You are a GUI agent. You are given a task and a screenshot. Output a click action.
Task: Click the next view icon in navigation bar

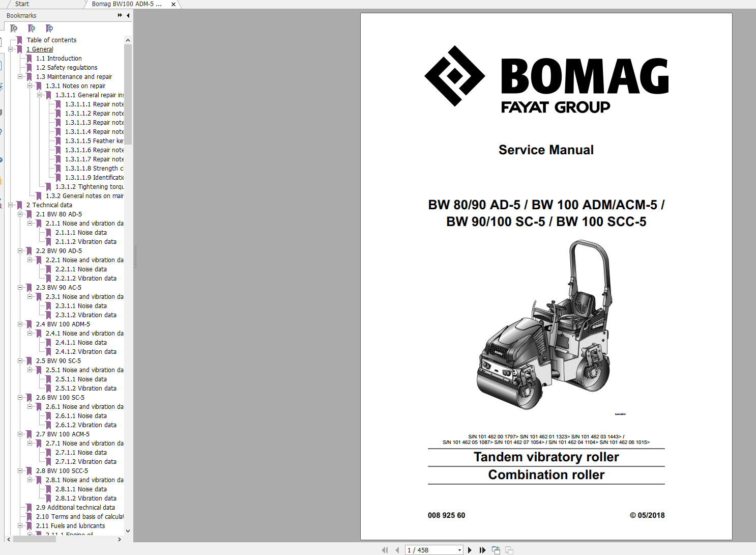(x=509, y=550)
